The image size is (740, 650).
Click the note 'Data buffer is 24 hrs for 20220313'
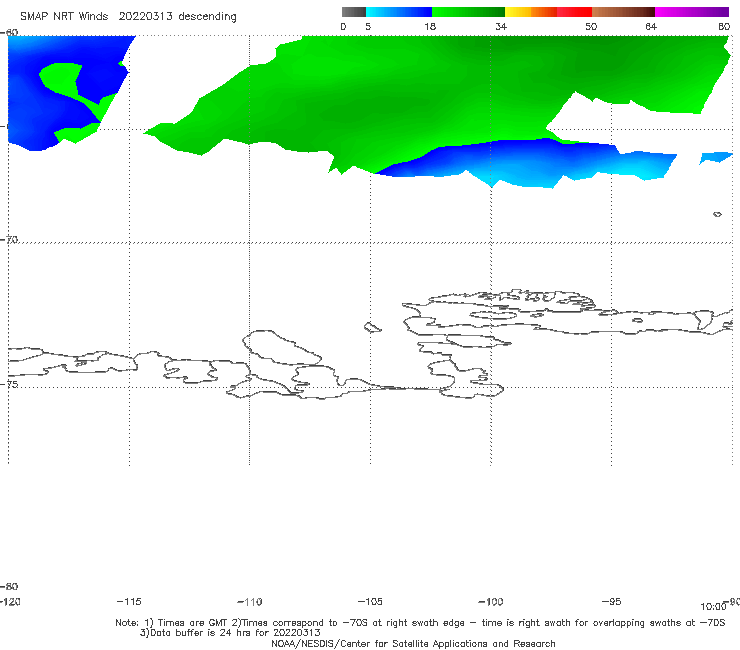(x=230, y=633)
